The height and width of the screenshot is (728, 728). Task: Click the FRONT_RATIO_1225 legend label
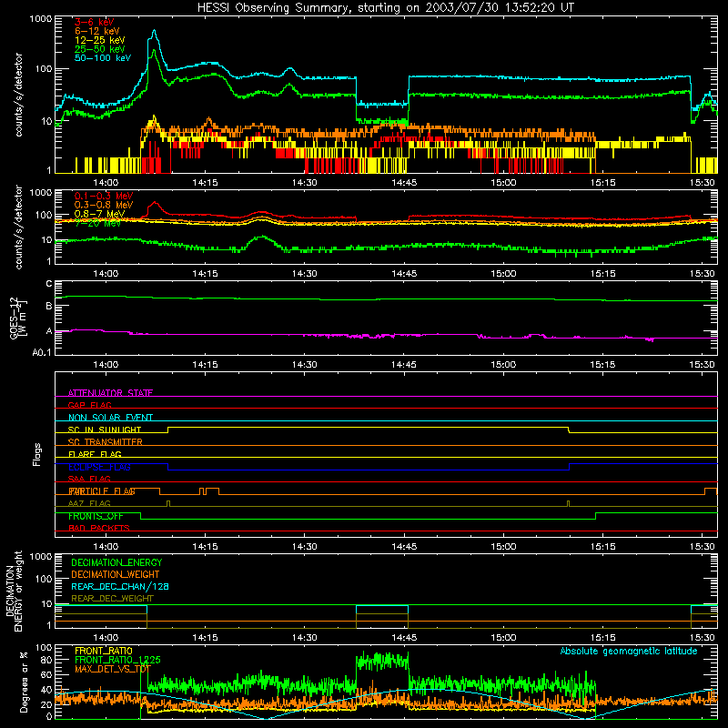pyautogui.click(x=117, y=660)
